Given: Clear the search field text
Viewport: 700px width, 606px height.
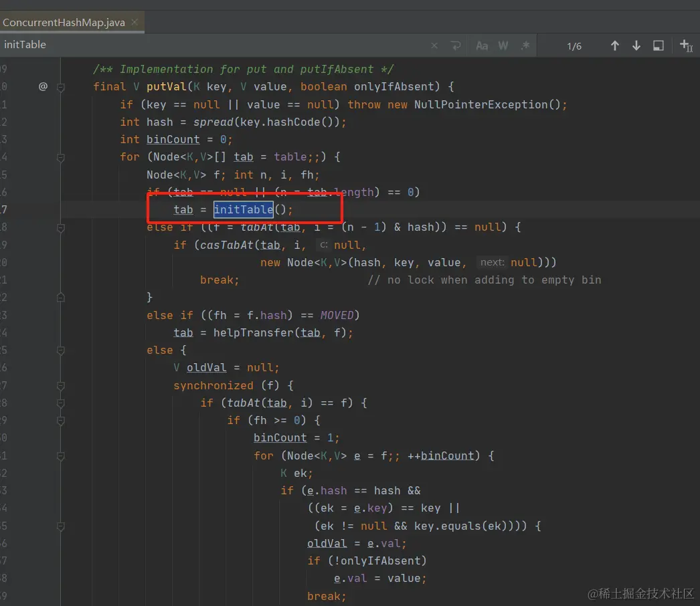Looking at the screenshot, I should pos(434,45).
